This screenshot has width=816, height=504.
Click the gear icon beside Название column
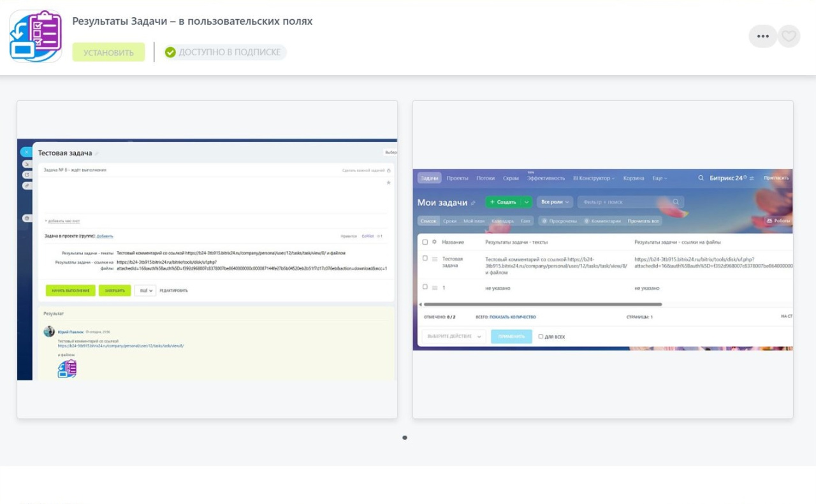pos(434,242)
